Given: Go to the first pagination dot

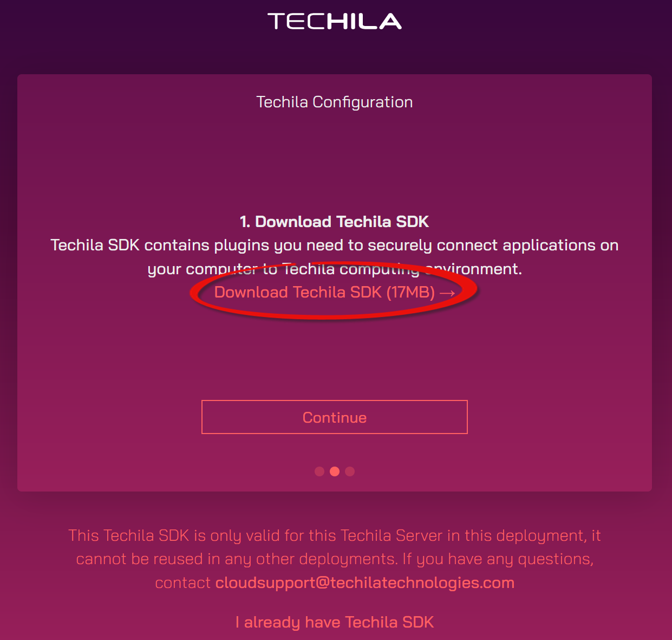Looking at the screenshot, I should pyautogui.click(x=319, y=471).
